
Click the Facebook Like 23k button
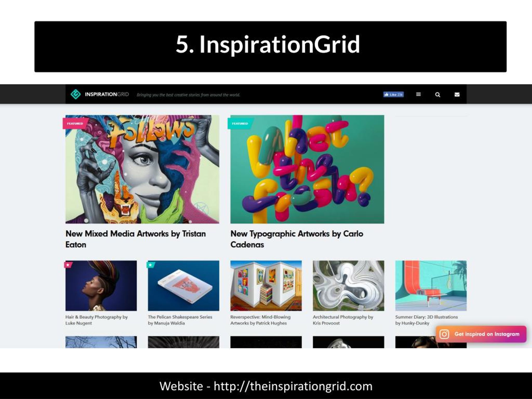point(393,95)
